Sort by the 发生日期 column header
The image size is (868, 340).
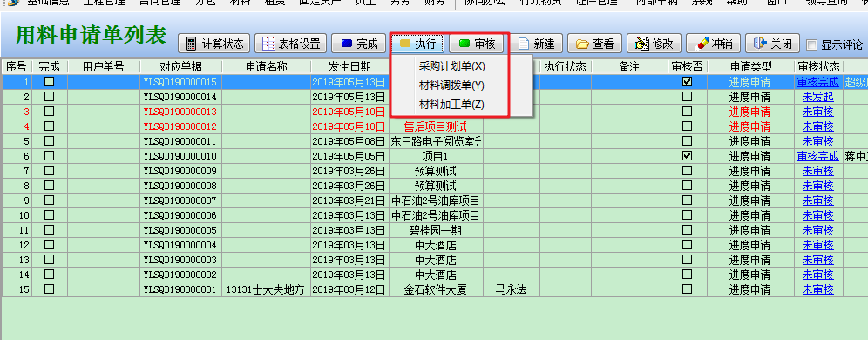pos(349,67)
